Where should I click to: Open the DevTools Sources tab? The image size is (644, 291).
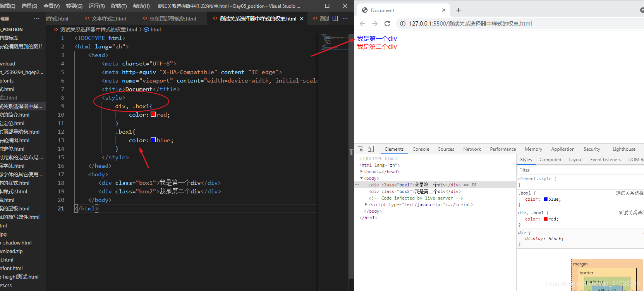446,149
